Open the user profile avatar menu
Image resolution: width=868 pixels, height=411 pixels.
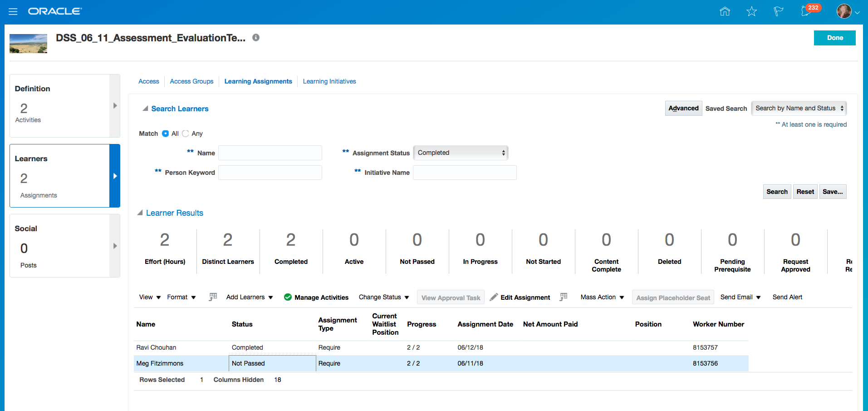pos(847,11)
